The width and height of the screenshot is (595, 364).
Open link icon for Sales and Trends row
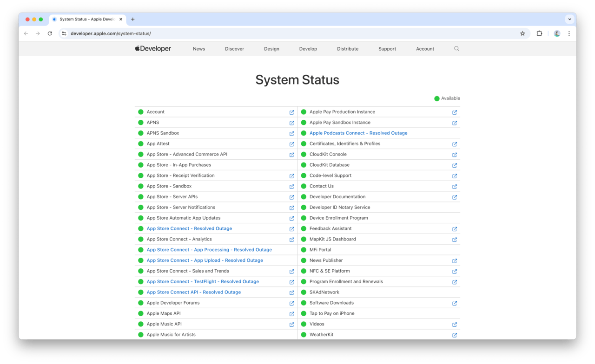291,272
